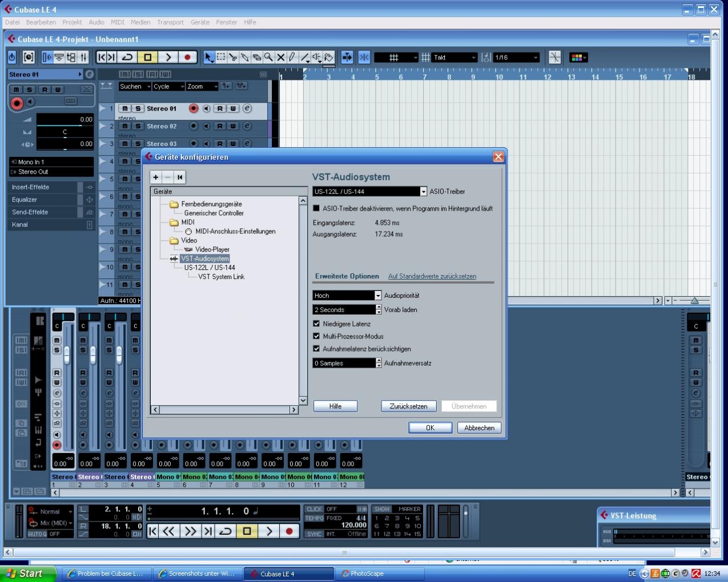Screen dimensions: 728x582
Task: Click the OK button in the dialog
Action: pyautogui.click(x=430, y=428)
